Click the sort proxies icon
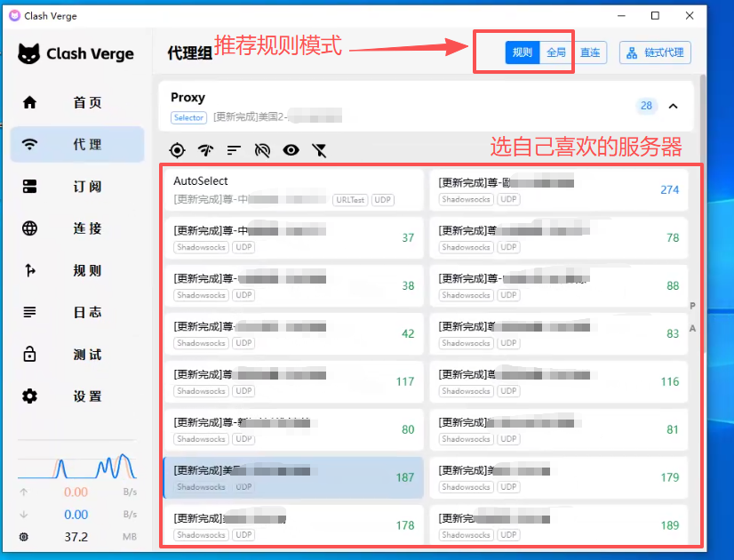 (234, 150)
